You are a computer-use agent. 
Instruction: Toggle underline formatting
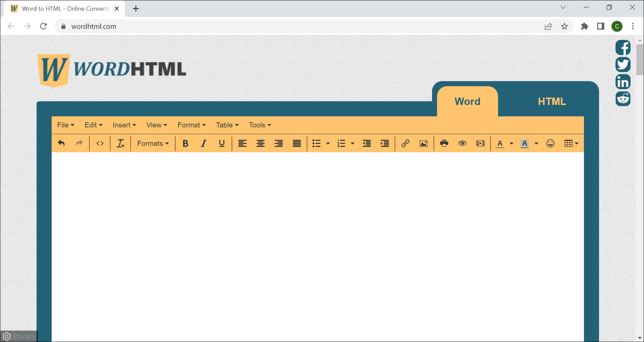click(x=222, y=144)
